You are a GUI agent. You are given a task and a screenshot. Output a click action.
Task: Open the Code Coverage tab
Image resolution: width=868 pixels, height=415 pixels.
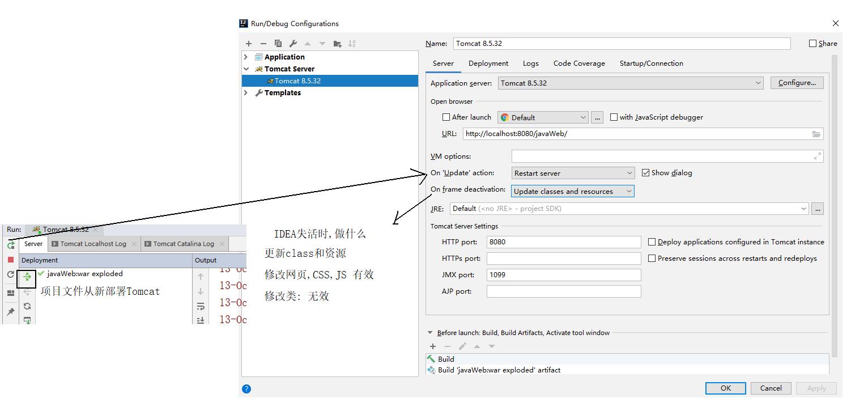[x=579, y=63]
